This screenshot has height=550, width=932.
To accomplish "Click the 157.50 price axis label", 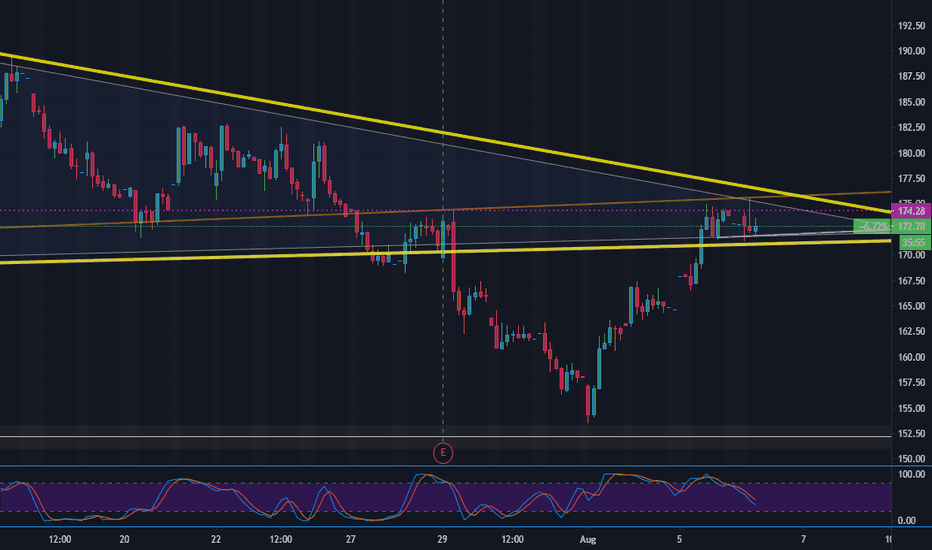I will [911, 382].
